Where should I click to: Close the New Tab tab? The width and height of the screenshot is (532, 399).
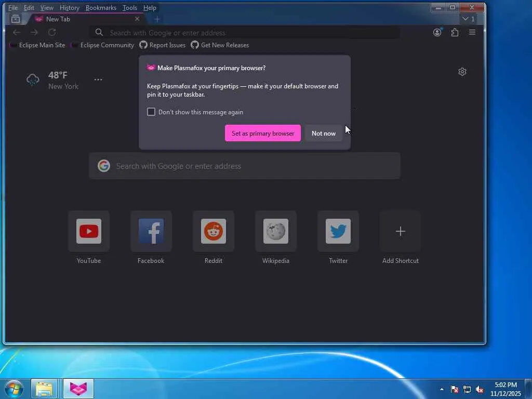[137, 19]
